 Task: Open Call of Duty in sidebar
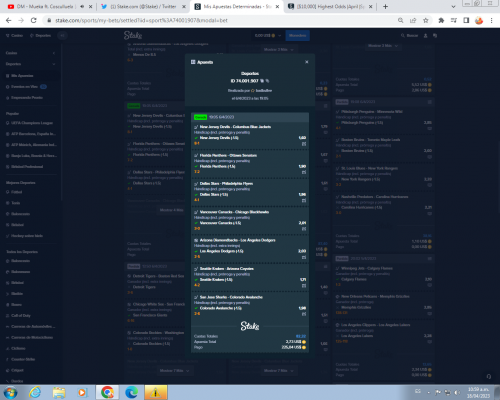point(18,315)
